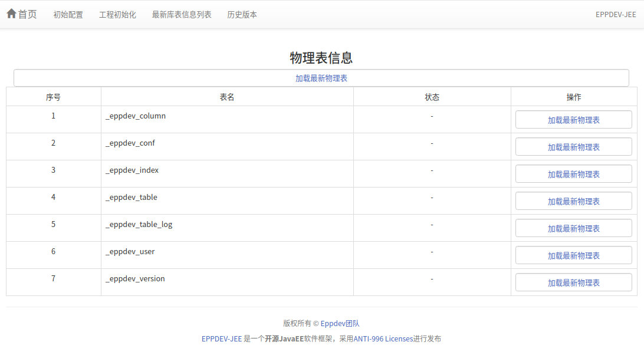Load latest physical table for _eppdev_table
Image resolution: width=644 pixels, height=355 pixels.
573,201
